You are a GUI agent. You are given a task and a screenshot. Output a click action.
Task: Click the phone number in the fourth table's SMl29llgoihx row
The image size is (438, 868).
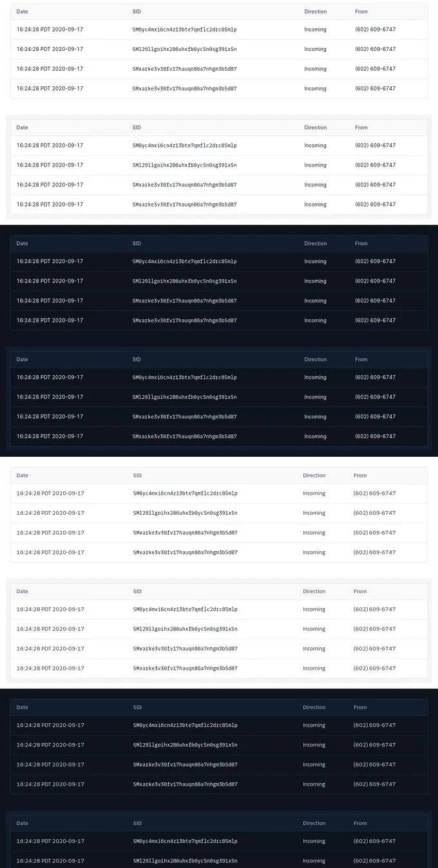click(376, 397)
